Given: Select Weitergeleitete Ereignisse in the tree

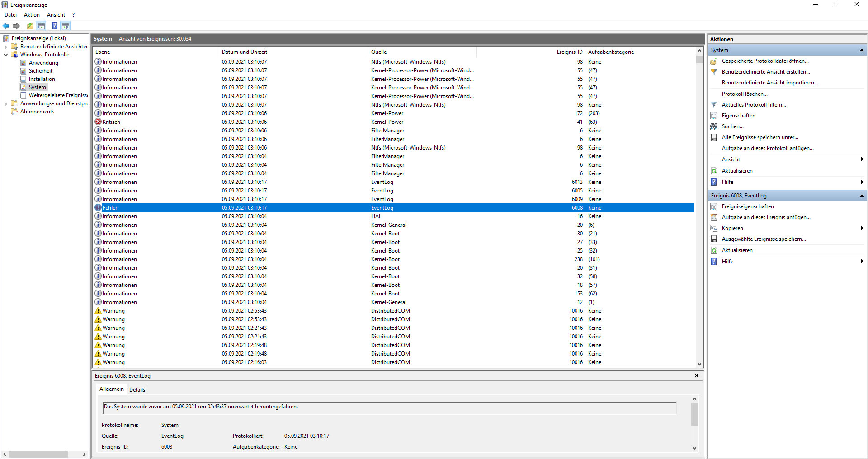Looking at the screenshot, I should tap(58, 95).
